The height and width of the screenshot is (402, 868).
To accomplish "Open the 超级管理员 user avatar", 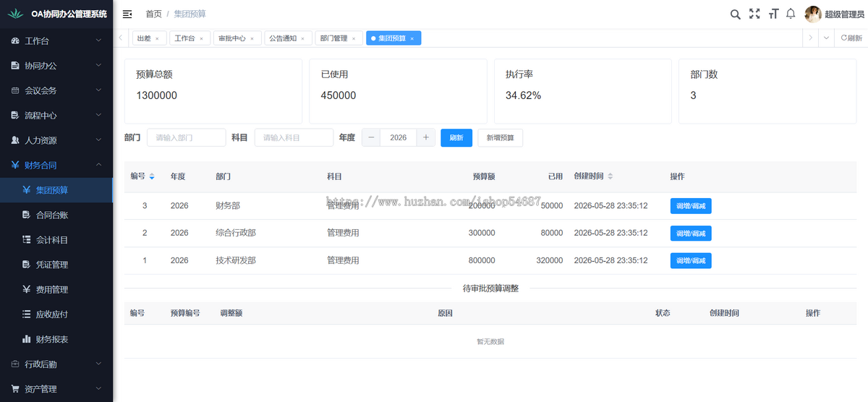I will (813, 14).
